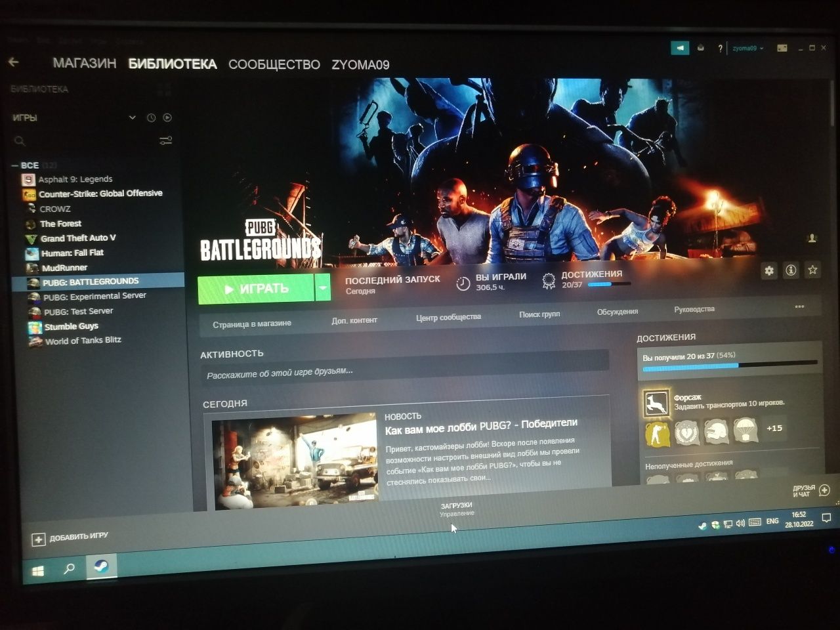Select The Forest in library
The width and height of the screenshot is (840, 630).
click(60, 224)
